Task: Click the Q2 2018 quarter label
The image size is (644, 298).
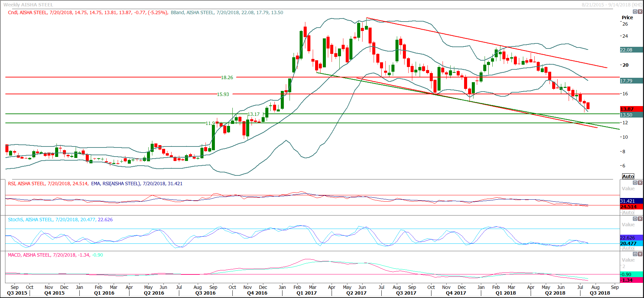Action: (555, 293)
